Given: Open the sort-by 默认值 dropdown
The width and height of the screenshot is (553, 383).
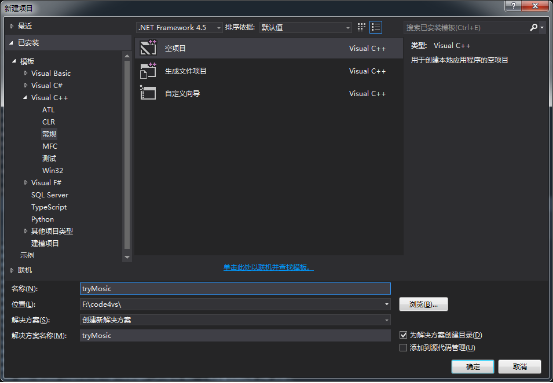Looking at the screenshot, I should tap(305, 28).
